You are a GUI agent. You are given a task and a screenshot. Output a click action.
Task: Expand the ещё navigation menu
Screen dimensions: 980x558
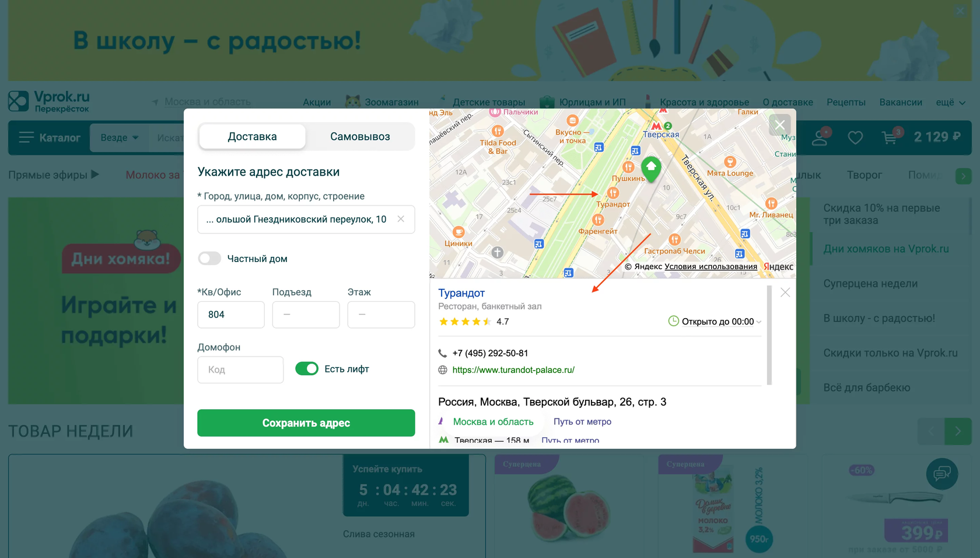pos(951,102)
